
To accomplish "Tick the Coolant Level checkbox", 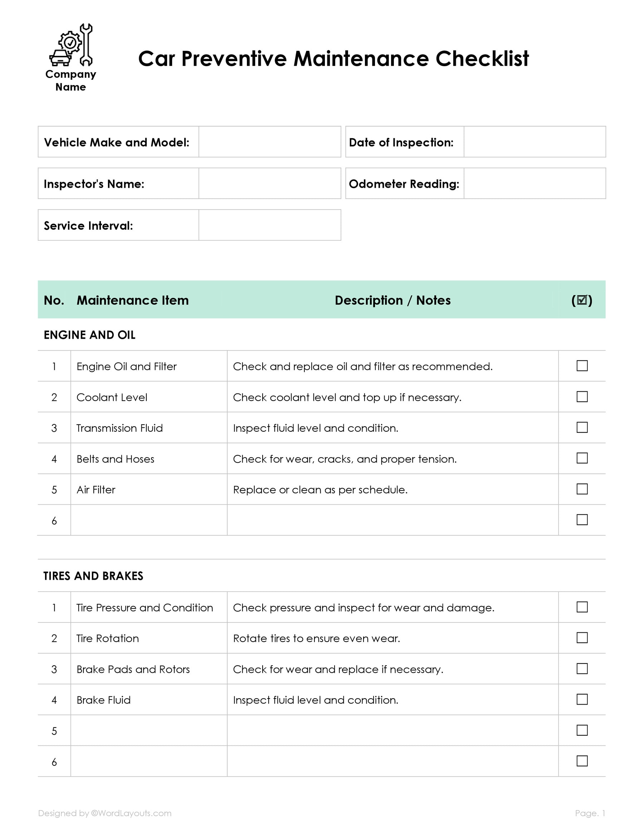I will click(582, 397).
